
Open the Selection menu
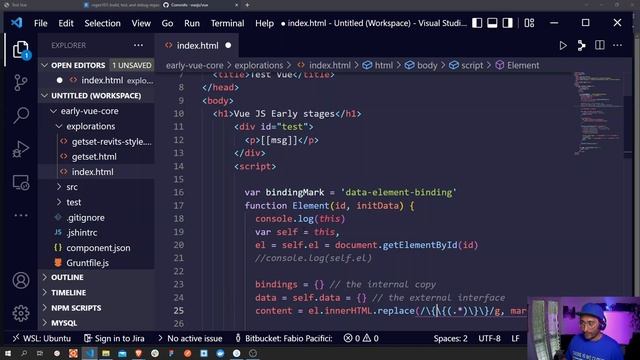(102, 23)
